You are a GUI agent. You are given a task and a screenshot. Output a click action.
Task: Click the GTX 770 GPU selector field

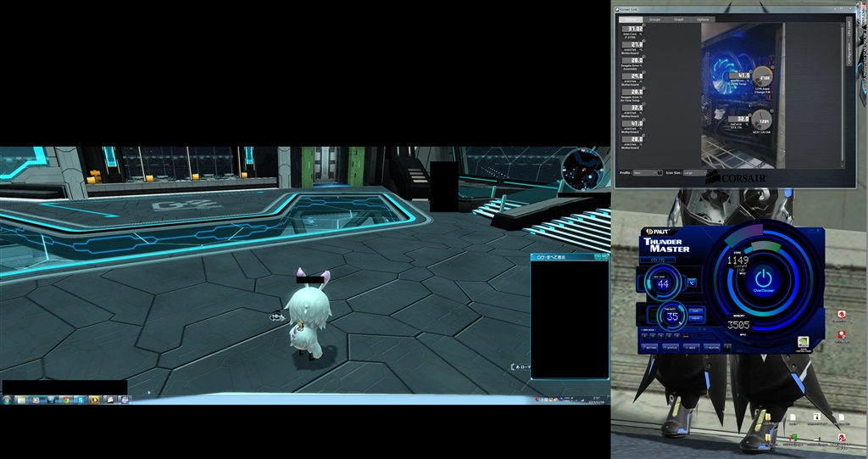click(658, 260)
